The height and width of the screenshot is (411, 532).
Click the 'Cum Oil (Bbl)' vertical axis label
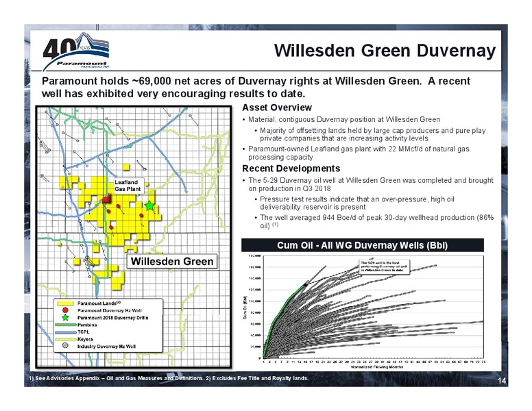pyautogui.click(x=245, y=308)
